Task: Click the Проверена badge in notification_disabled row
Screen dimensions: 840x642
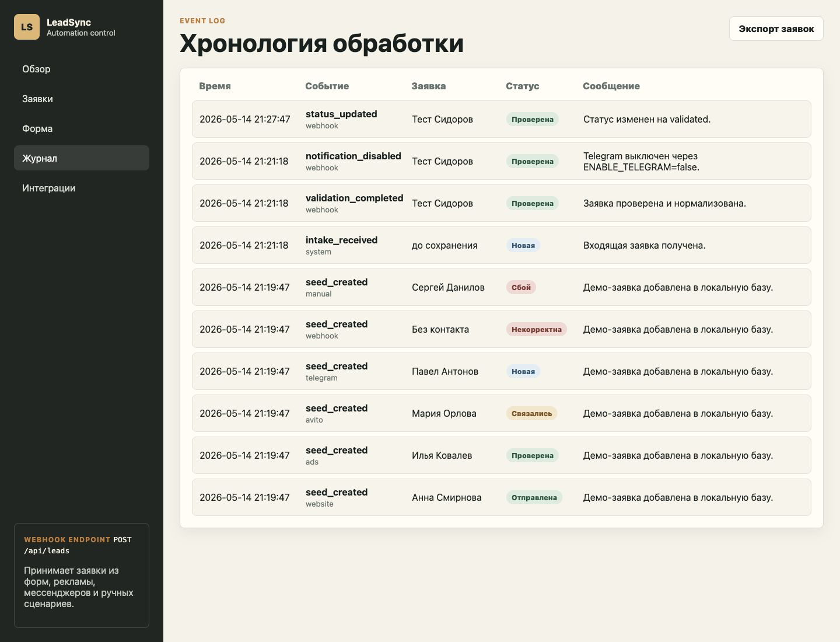Action: [x=532, y=161]
